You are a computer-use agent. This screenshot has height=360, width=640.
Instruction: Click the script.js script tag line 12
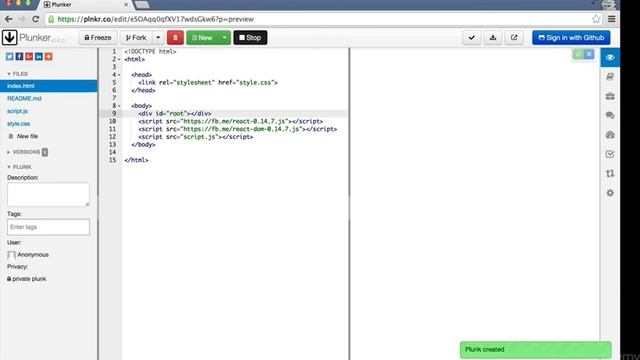pyautogui.click(x=196, y=137)
